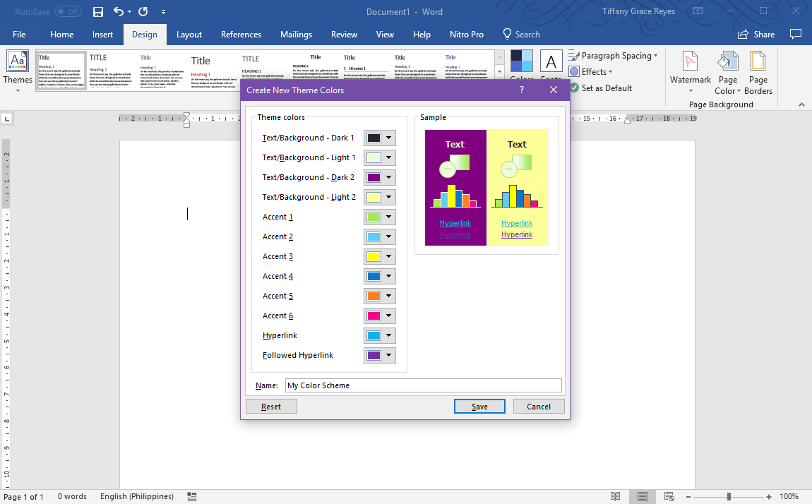The height and width of the screenshot is (504, 812).
Task: Click inside the color scheme Name field
Action: 424,385
